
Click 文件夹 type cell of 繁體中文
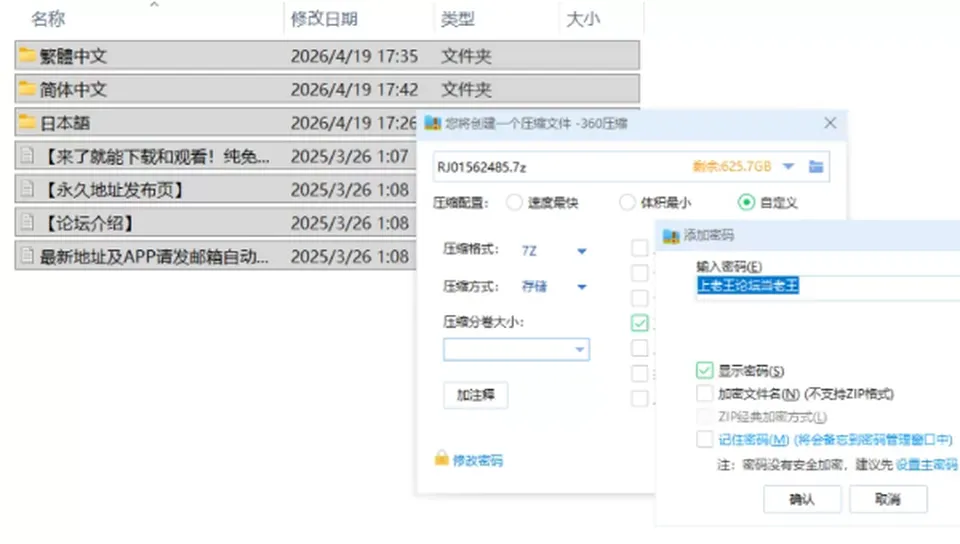(466, 56)
